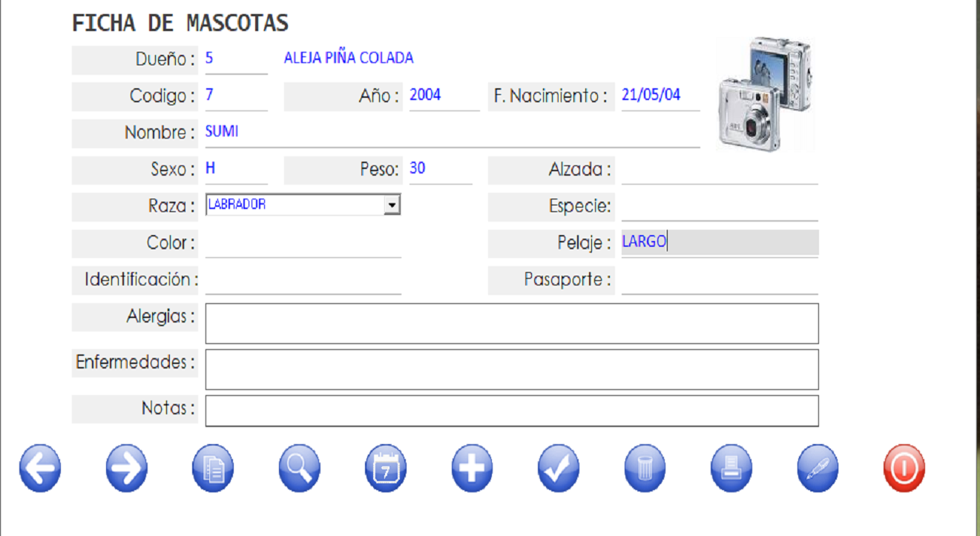Viewport: 980px width, 536px height.
Task: Print the pet record printer icon
Action: 731,469
